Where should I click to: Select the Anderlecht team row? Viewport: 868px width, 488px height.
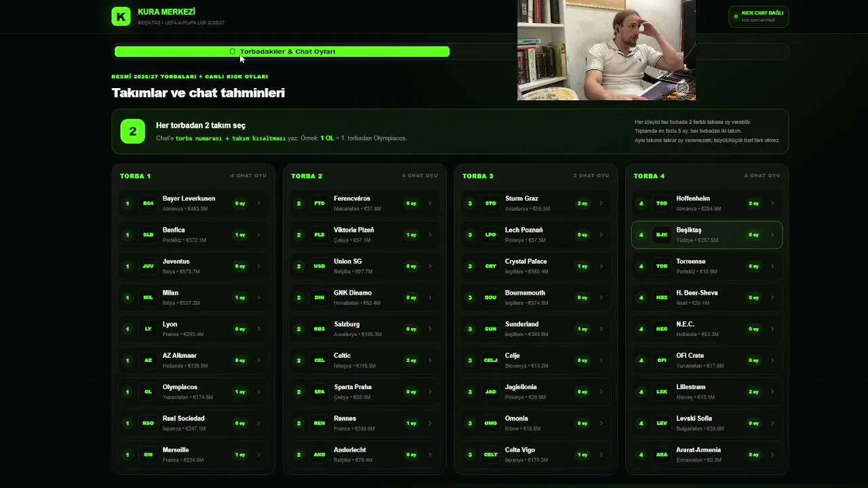coord(364,455)
